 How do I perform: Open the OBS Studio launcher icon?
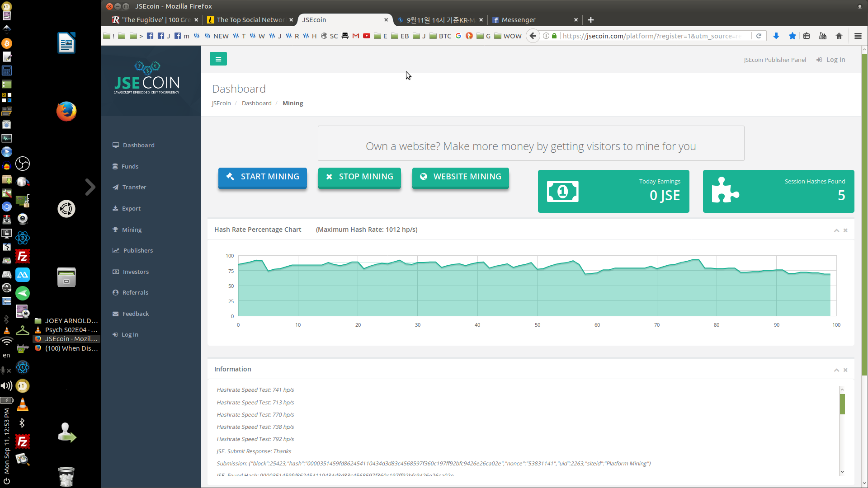(x=23, y=164)
